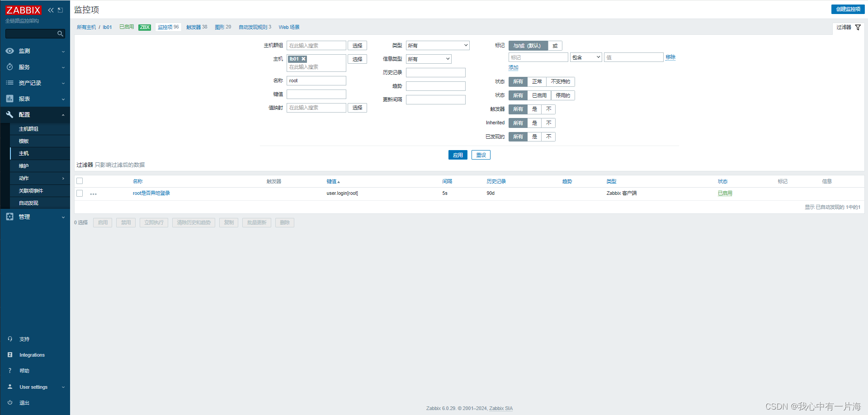This screenshot has width=868, height=415.
Task: Collapse the Configuration menu chevron
Action: pos(63,115)
